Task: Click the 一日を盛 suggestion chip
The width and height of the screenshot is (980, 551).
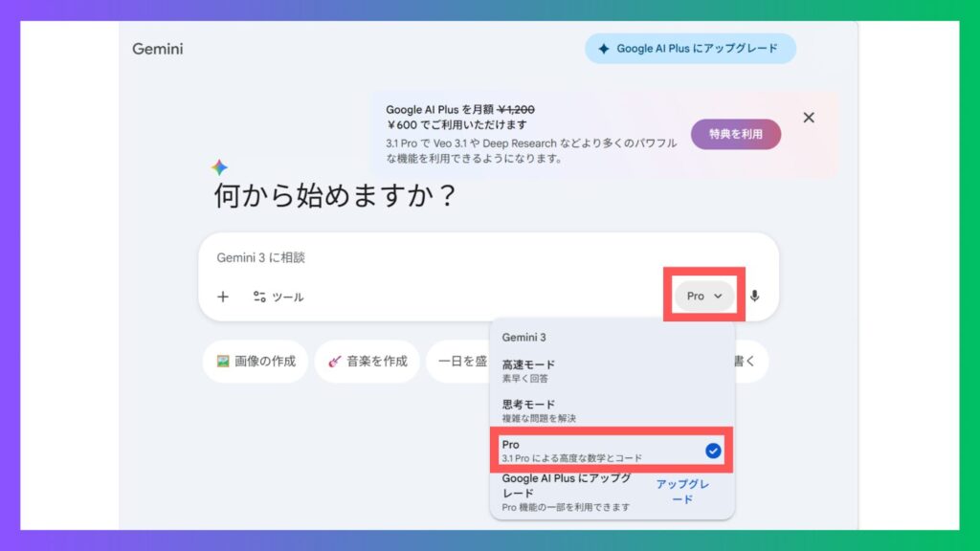Action: (459, 362)
